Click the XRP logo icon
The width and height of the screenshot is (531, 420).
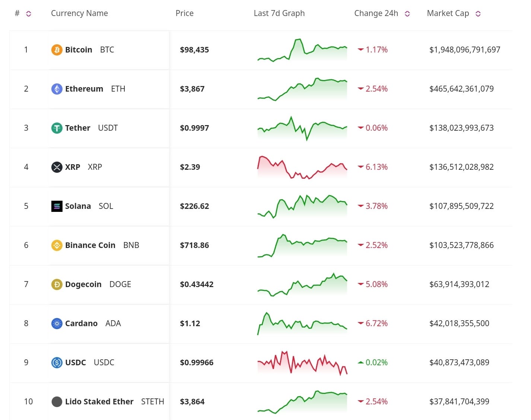coord(57,167)
